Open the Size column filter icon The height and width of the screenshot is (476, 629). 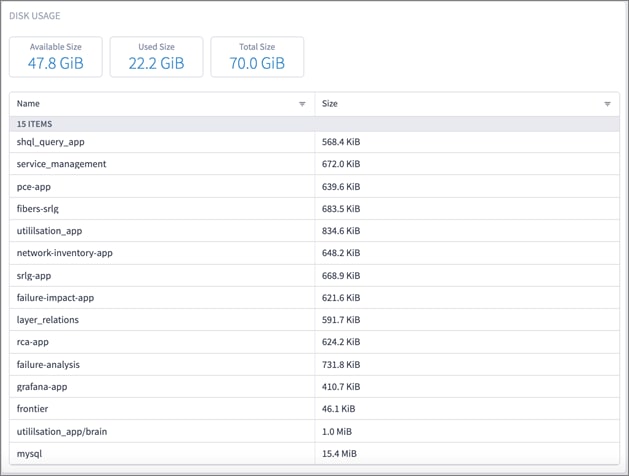(x=607, y=104)
